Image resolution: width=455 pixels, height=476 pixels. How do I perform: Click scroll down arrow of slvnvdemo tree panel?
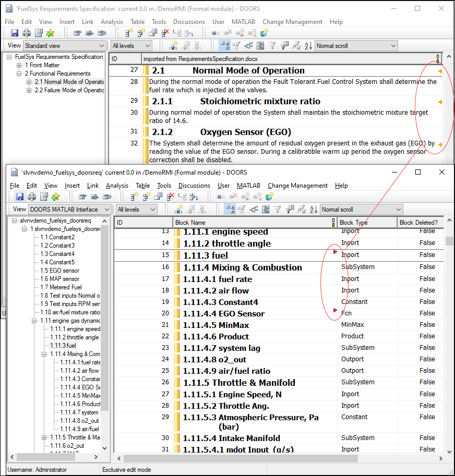(x=104, y=448)
